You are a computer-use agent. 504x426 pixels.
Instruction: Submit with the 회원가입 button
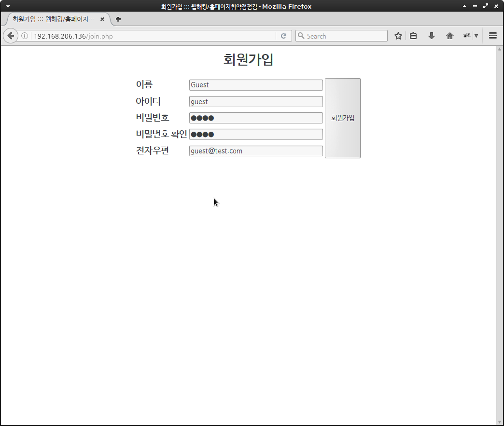click(x=343, y=118)
